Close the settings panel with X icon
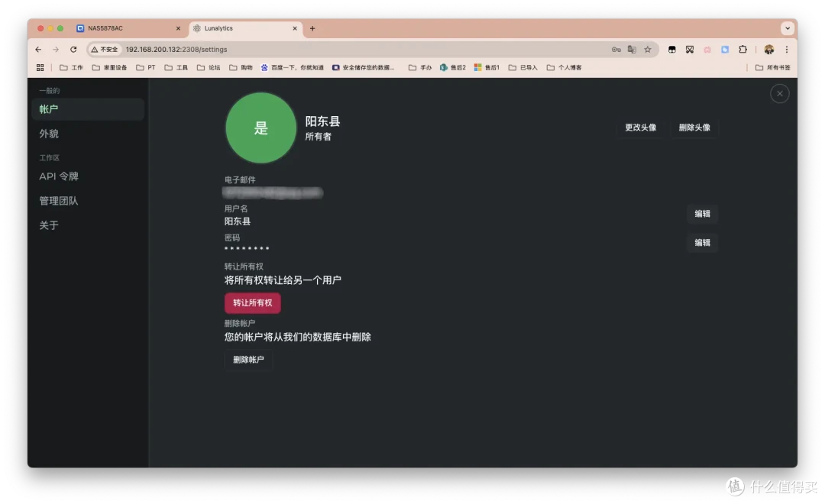Screen dimensions: 825x504 coord(779,94)
